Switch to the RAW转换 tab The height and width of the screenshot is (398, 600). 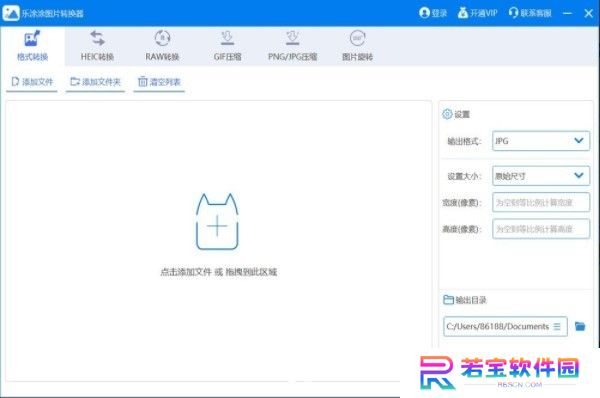[162, 46]
